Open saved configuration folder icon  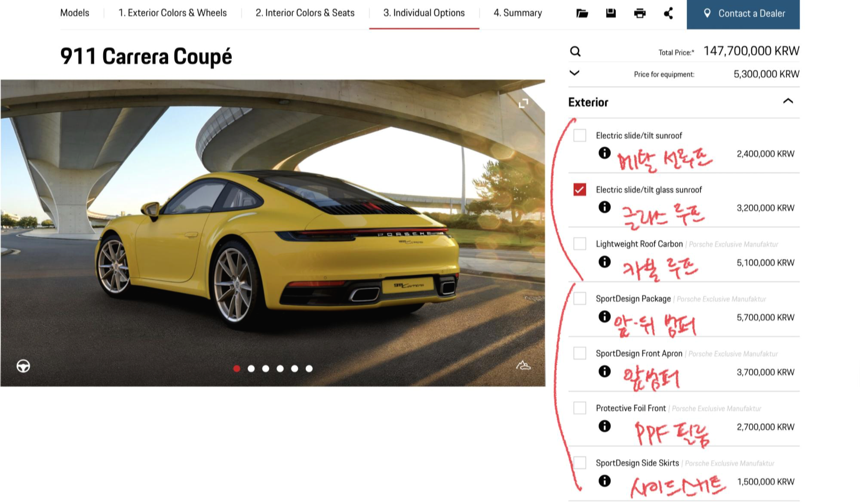pos(582,13)
